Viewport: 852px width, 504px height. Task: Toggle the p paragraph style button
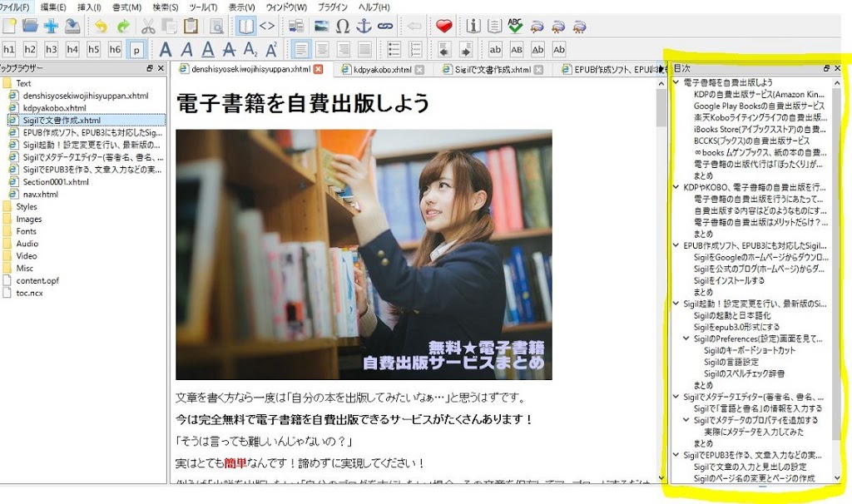(136, 49)
